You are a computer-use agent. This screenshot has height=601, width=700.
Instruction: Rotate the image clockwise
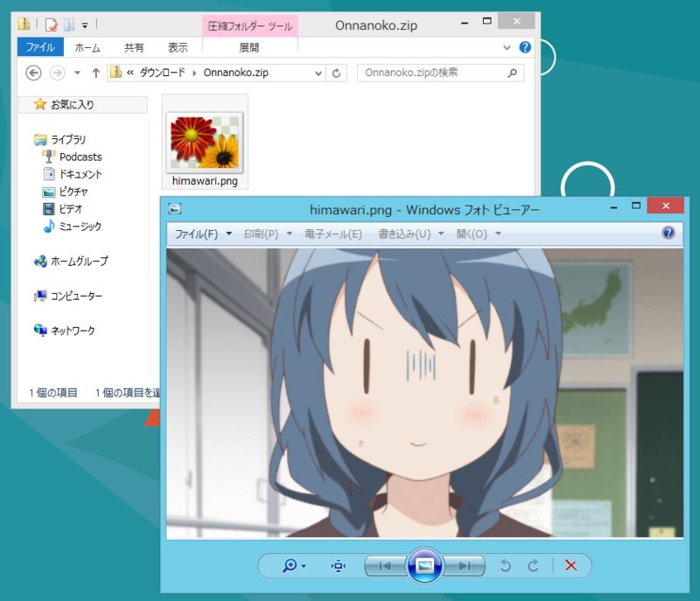(533, 566)
